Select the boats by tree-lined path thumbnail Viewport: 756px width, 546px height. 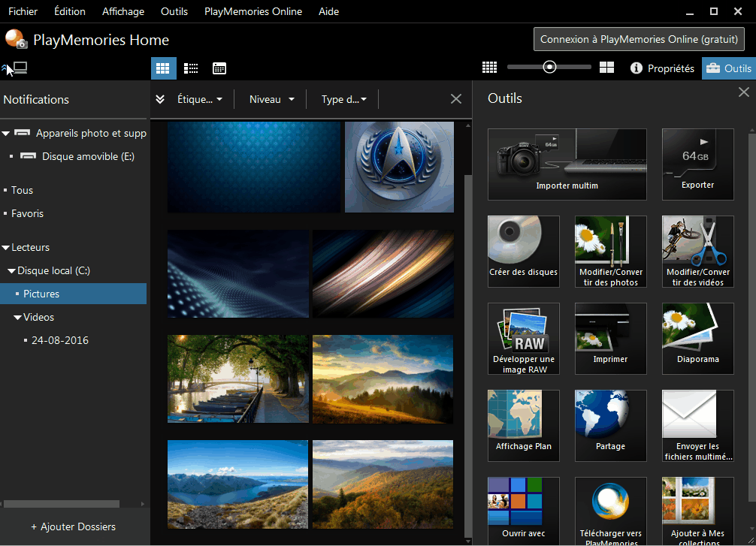(238, 379)
